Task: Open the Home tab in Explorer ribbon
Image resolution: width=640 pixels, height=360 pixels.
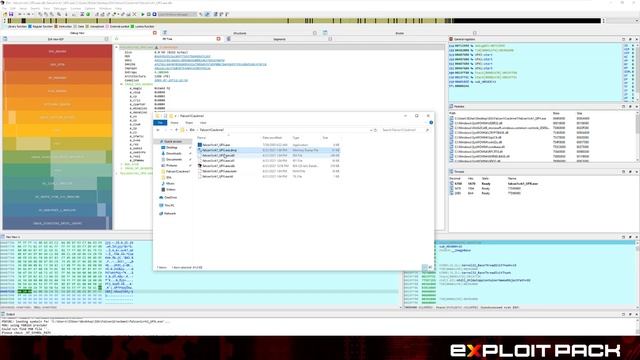Action: click(174, 122)
